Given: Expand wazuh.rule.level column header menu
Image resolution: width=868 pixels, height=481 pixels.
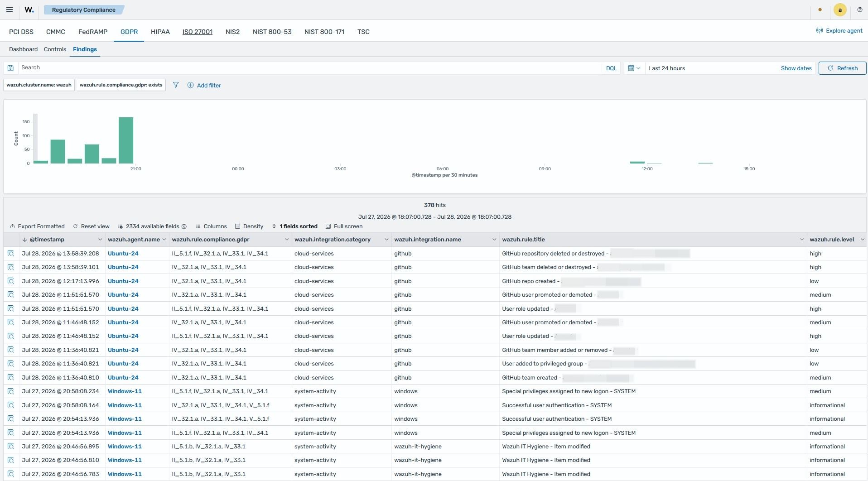Looking at the screenshot, I should [862, 240].
